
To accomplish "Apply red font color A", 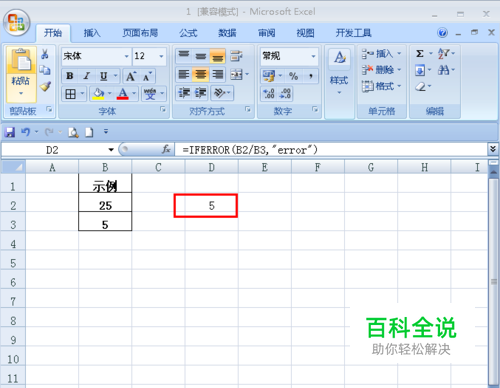I will point(123,94).
